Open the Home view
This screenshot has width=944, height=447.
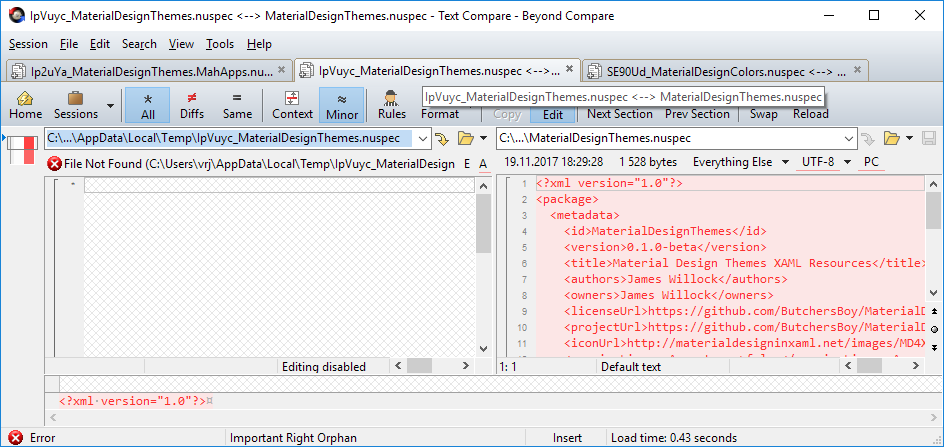(25, 105)
